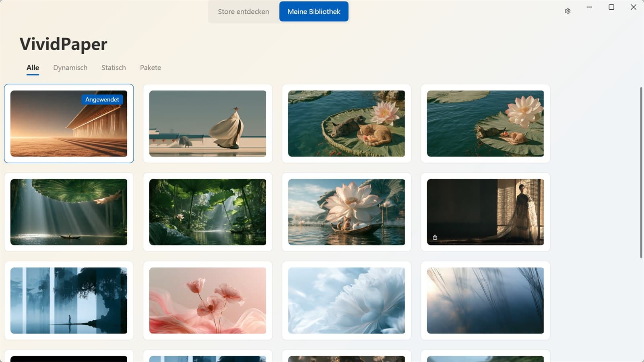Select the locked woman by window wallpaper
The width and height of the screenshot is (644, 362).
click(485, 212)
